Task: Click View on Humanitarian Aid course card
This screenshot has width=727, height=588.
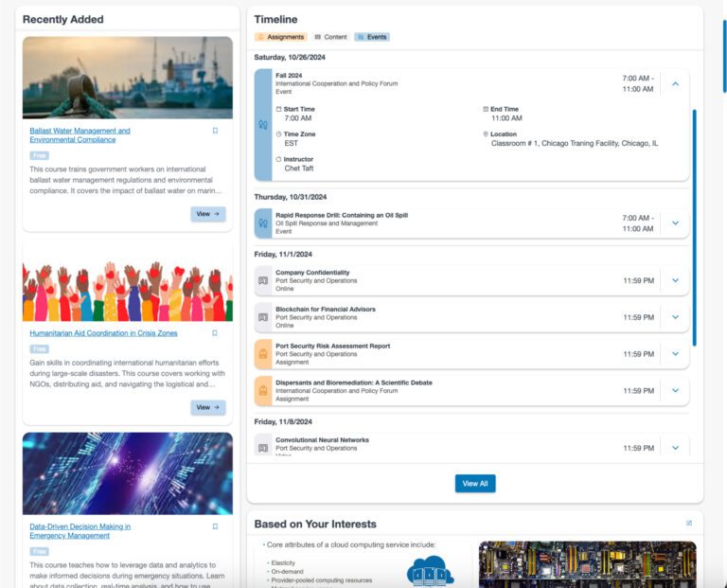Action: click(x=207, y=407)
